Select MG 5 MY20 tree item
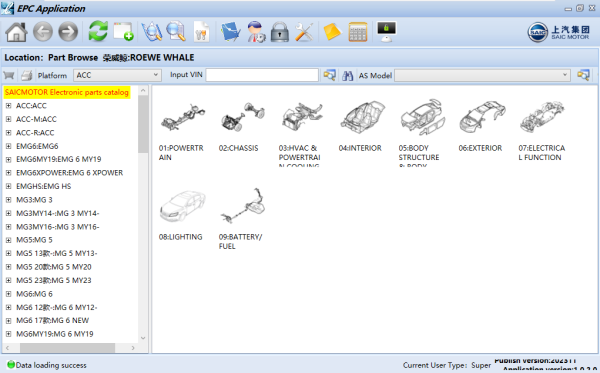Viewport: 600px width, 373px height. click(54, 267)
